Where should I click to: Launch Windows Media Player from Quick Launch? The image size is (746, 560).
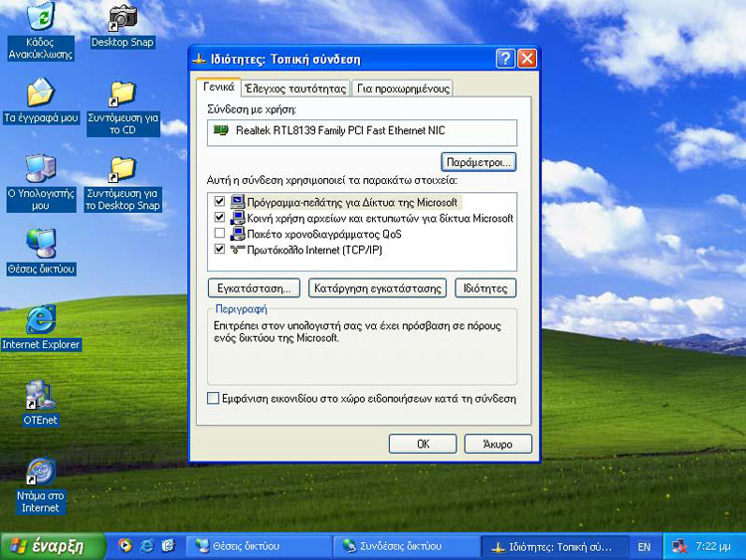(x=124, y=545)
